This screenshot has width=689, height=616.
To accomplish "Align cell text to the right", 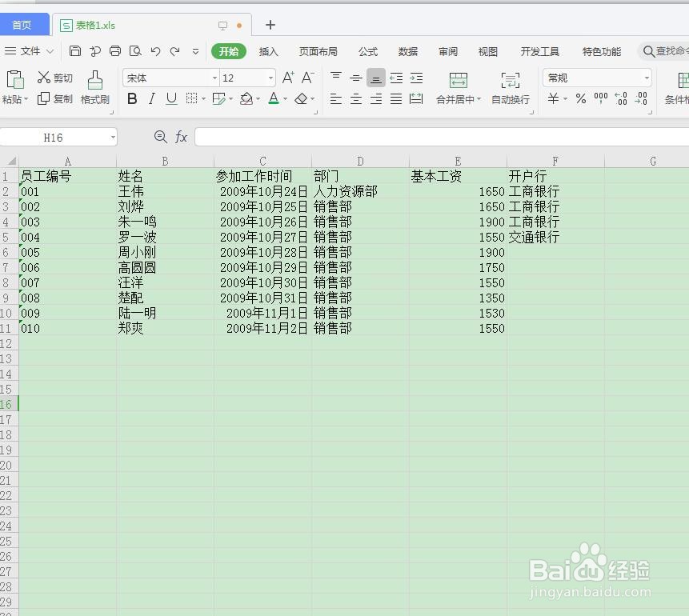I will coord(376,99).
